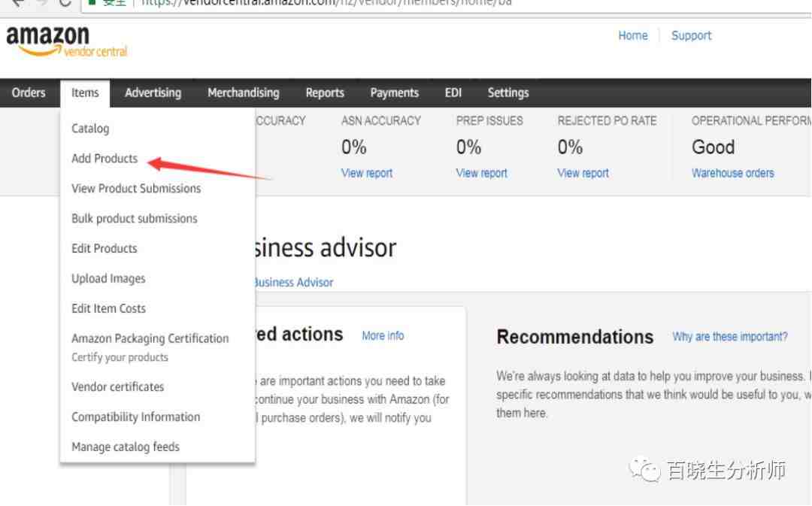812x506 pixels.
Task: Open the Payments menu
Action: (394, 92)
